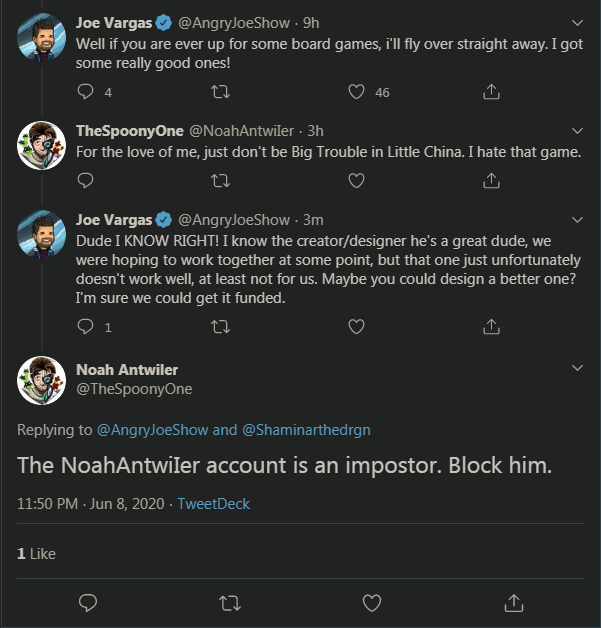Open options chevron on Noah Antwiler's main tweet
601x628 pixels.
576,369
